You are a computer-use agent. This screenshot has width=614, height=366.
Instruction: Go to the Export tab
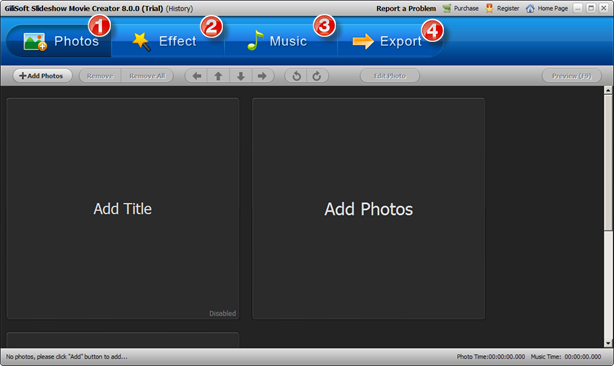coord(390,41)
